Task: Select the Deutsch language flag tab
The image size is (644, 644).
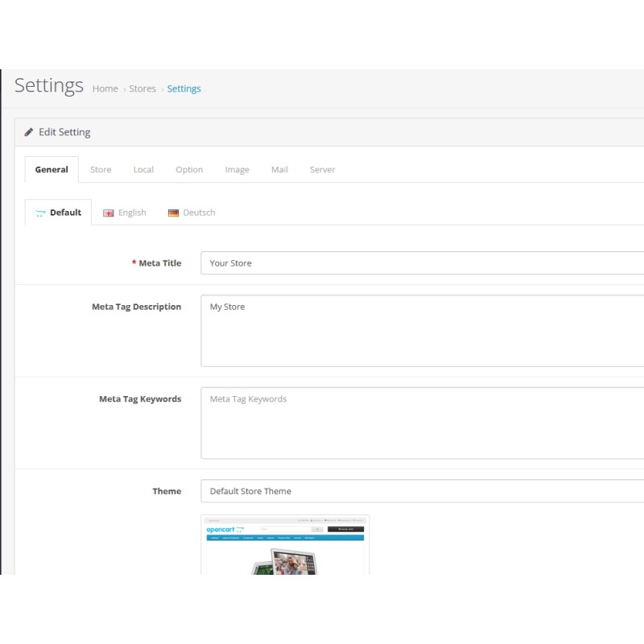Action: [192, 213]
